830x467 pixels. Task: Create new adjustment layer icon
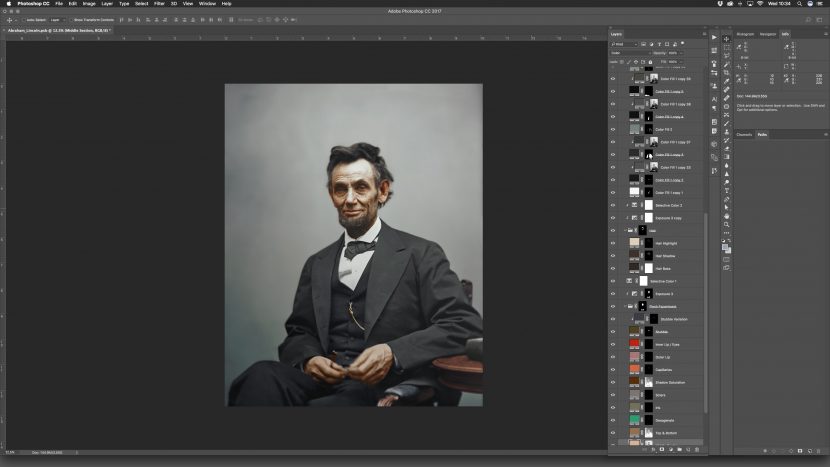671,450
